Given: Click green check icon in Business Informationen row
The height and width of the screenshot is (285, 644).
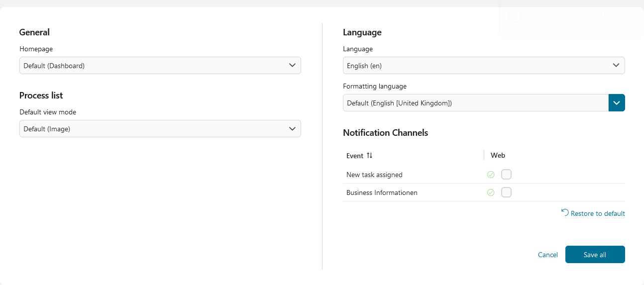Looking at the screenshot, I should (x=491, y=192).
